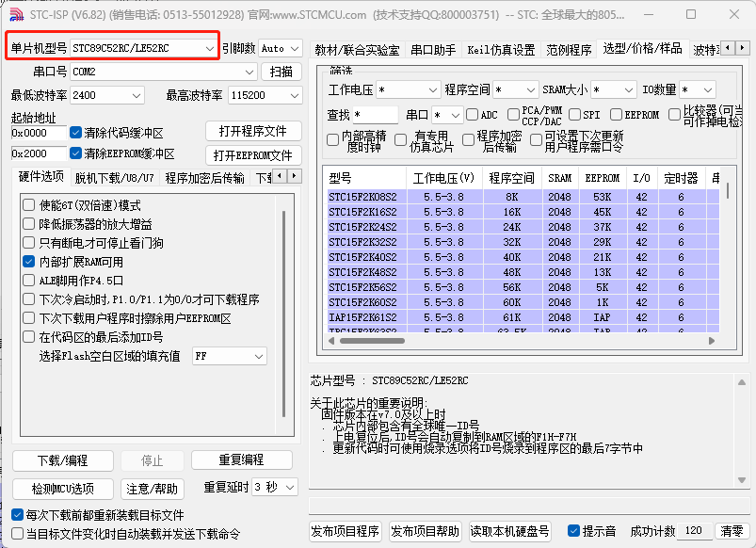This screenshot has width=756, height=548.
Task: Click the chip table horizontal scrollbar thumb
Action: click(x=372, y=341)
